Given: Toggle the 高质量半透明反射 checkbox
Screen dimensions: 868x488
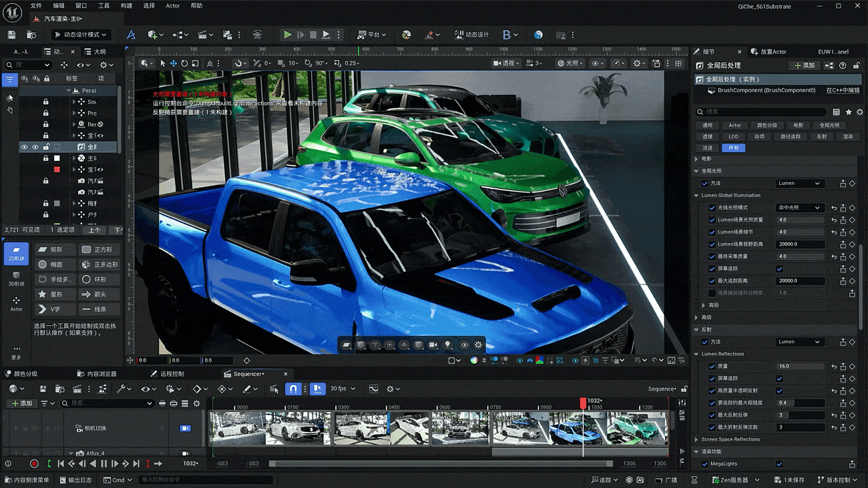Looking at the screenshot, I should (x=779, y=391).
